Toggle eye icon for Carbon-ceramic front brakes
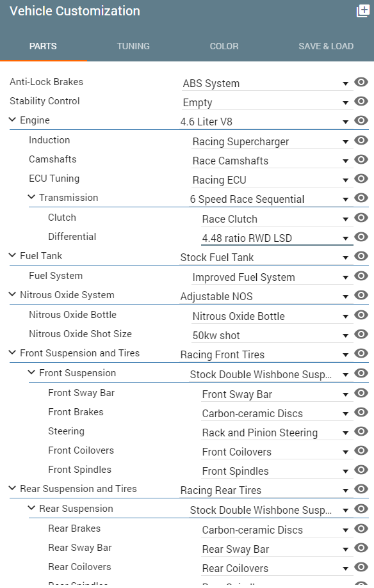The image size is (374, 588). click(x=361, y=412)
